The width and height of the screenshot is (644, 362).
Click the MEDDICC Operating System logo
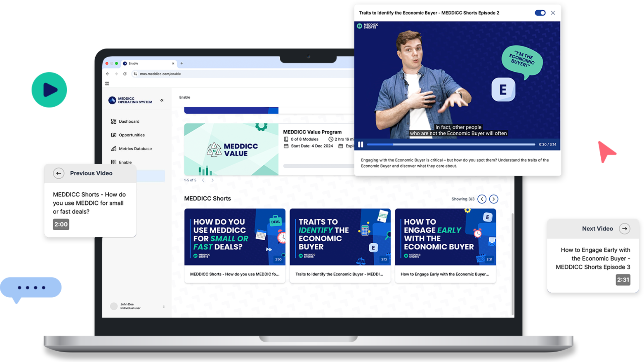[130, 100]
